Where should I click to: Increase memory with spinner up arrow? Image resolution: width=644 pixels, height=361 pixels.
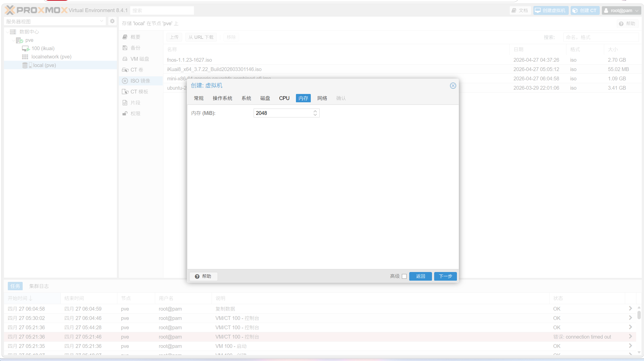click(315, 111)
